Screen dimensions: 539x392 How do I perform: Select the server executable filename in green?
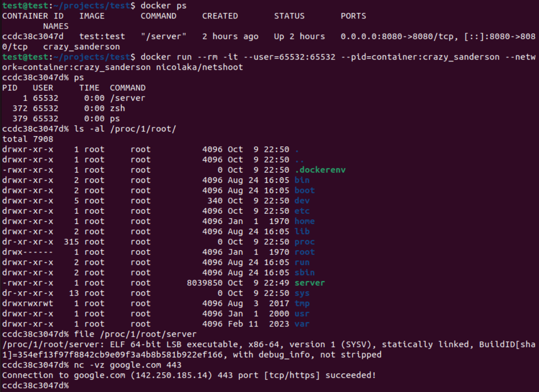[309, 283]
